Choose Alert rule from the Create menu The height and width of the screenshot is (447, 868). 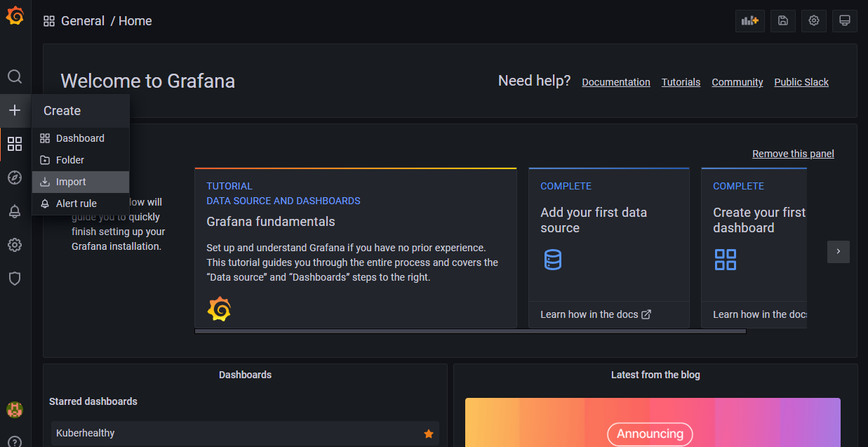pyautogui.click(x=81, y=204)
